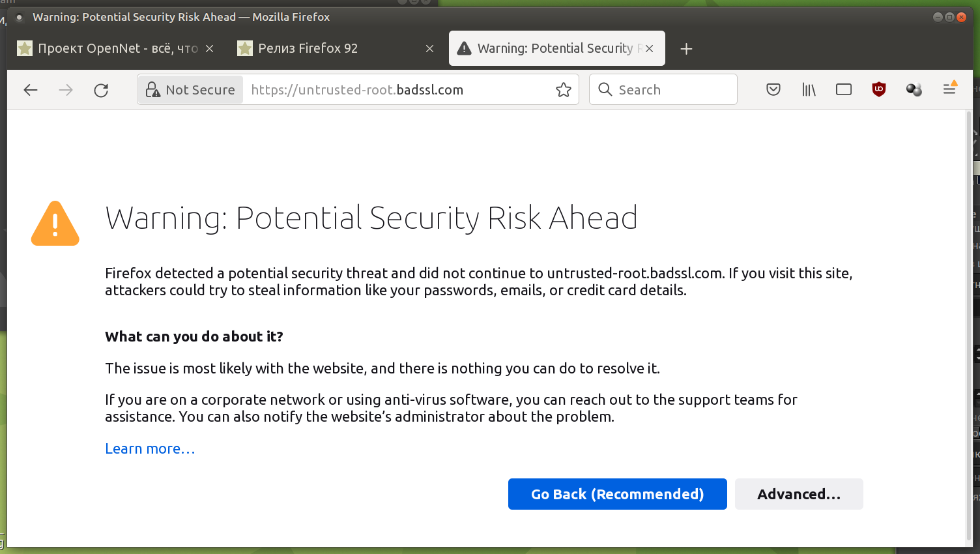Open the Pocket save icon
This screenshot has width=980, height=554.
(773, 90)
